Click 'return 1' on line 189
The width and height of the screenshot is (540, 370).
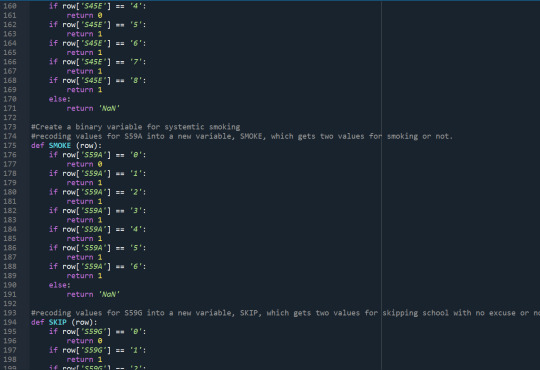(x=84, y=276)
